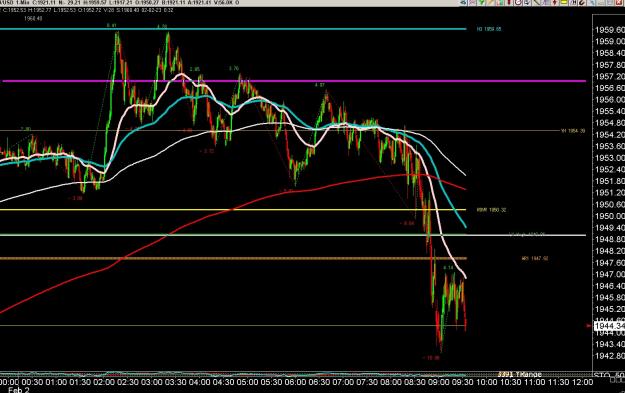625x393 pixels.
Task: Click the magenta horizontal level line
Action: [294, 81]
